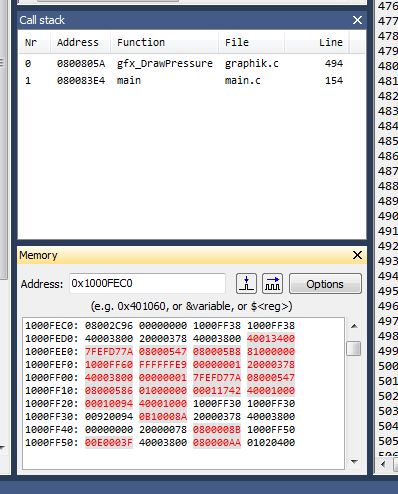Click graphik.c file entry
Viewport: 398px width, 494px height.
point(252,63)
